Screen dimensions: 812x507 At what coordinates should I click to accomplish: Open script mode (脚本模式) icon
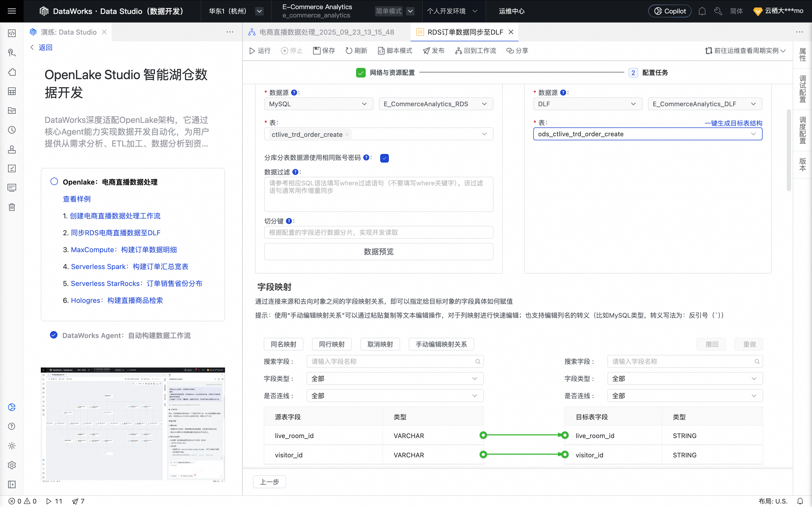click(x=381, y=51)
